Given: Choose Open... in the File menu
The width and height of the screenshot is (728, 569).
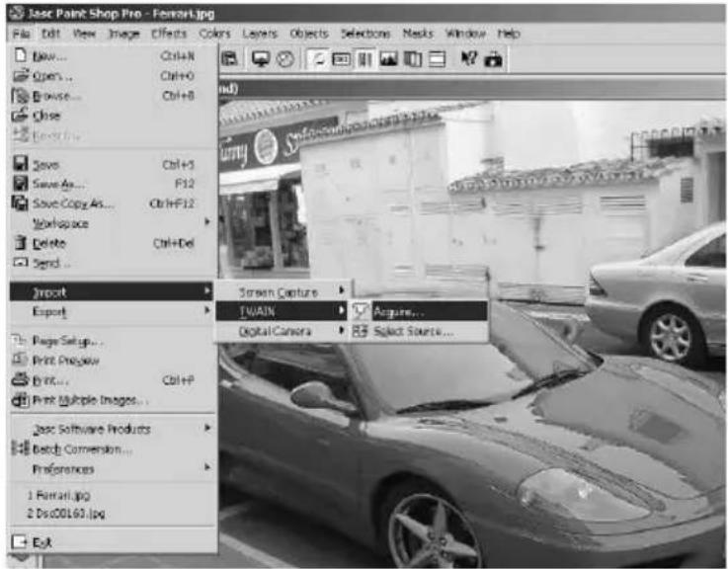Looking at the screenshot, I should tap(112, 76).
